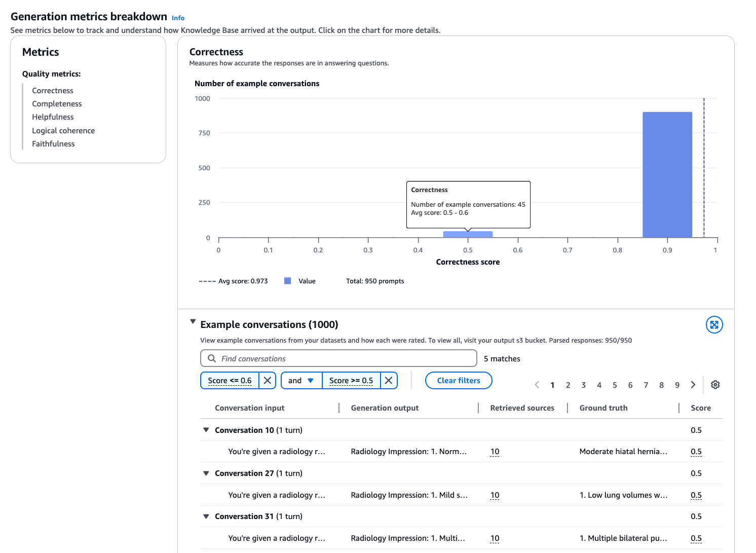This screenshot has height=553, width=756.
Task: Remove the Score <= 0.6 filter chip
Action: [x=267, y=380]
